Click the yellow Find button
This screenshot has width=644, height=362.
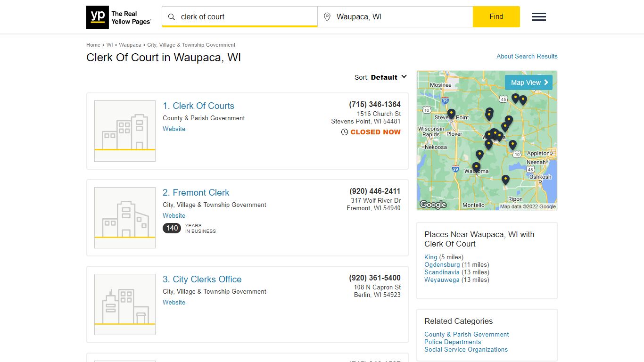[x=496, y=16]
